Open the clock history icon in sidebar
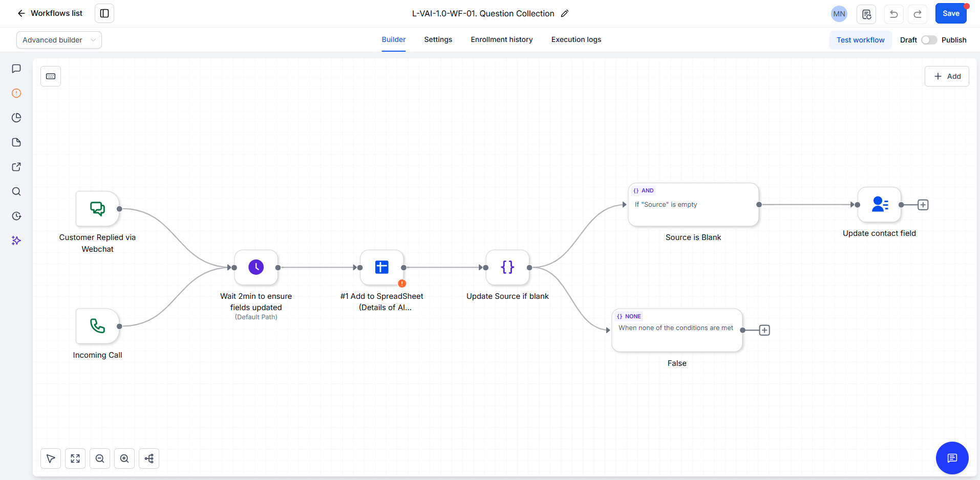Image resolution: width=980 pixels, height=480 pixels. [x=16, y=216]
